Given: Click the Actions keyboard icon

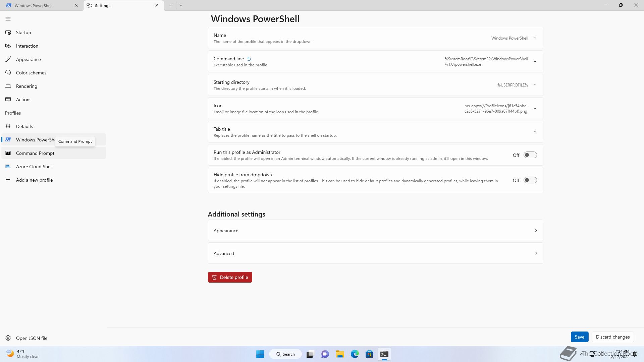Looking at the screenshot, I should [8, 100].
